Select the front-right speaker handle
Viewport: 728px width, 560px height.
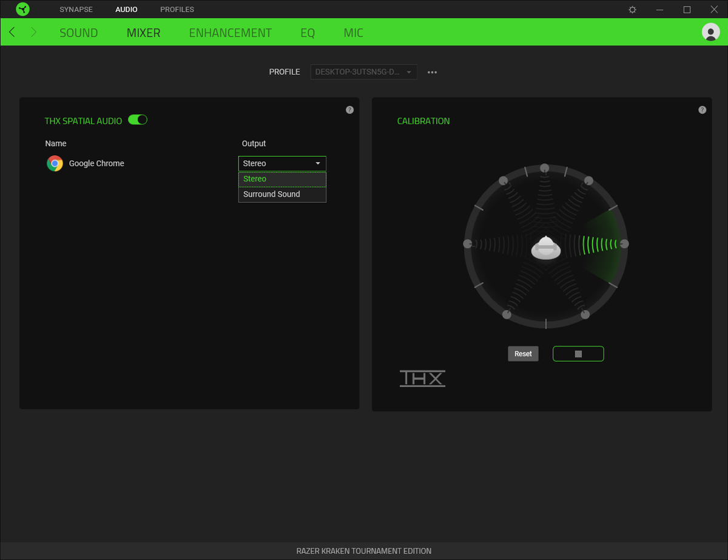pyautogui.click(x=588, y=180)
